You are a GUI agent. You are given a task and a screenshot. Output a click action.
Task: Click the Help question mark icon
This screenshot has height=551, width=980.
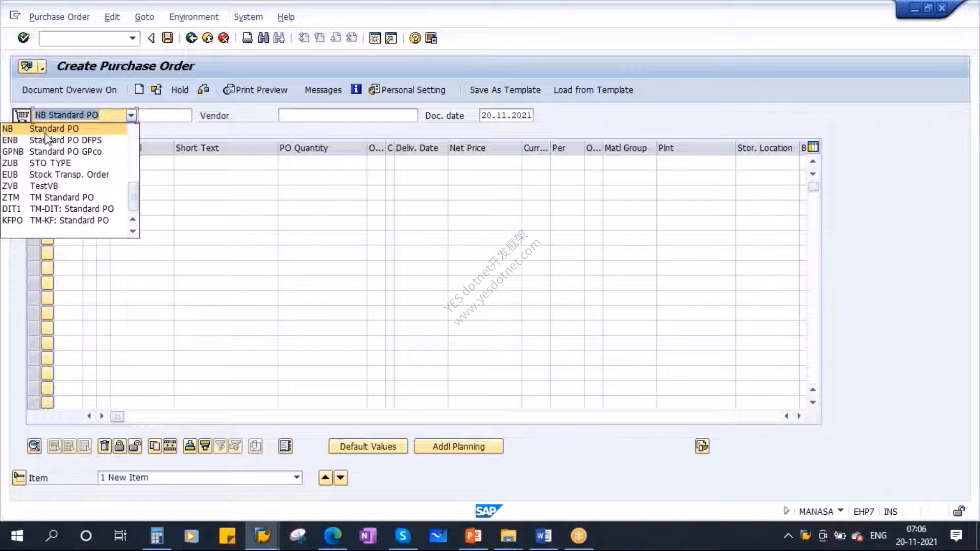(x=415, y=38)
